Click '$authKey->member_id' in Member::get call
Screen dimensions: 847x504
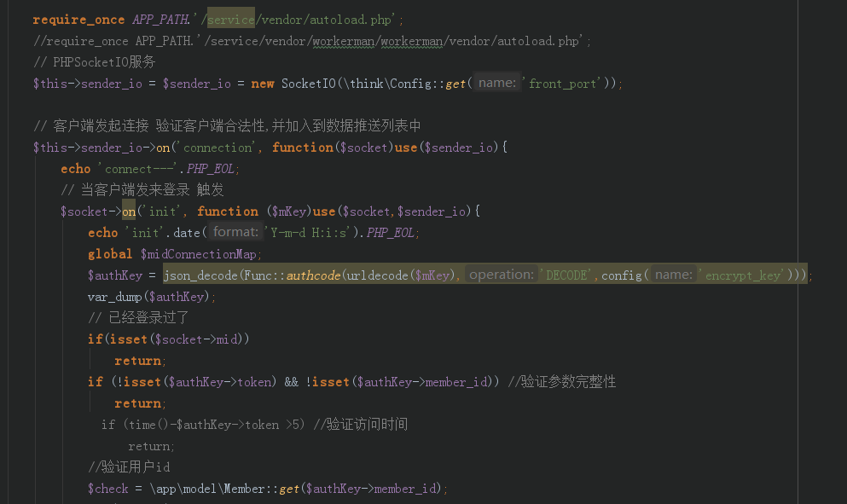370,489
